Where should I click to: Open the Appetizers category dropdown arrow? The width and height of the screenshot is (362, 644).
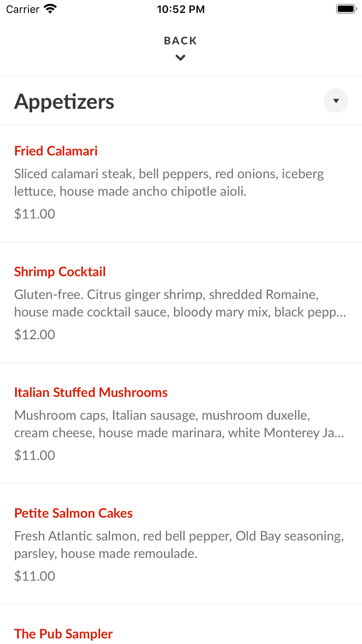pos(336,101)
